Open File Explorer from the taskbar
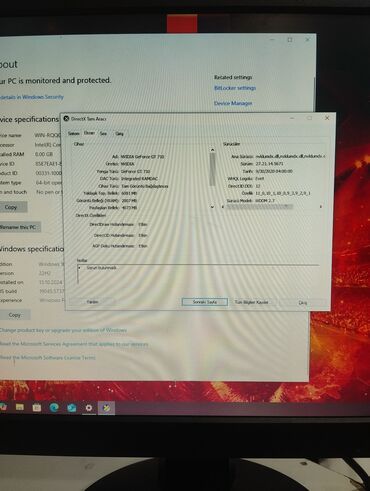Viewport: 370px width, 491px height. [20, 407]
